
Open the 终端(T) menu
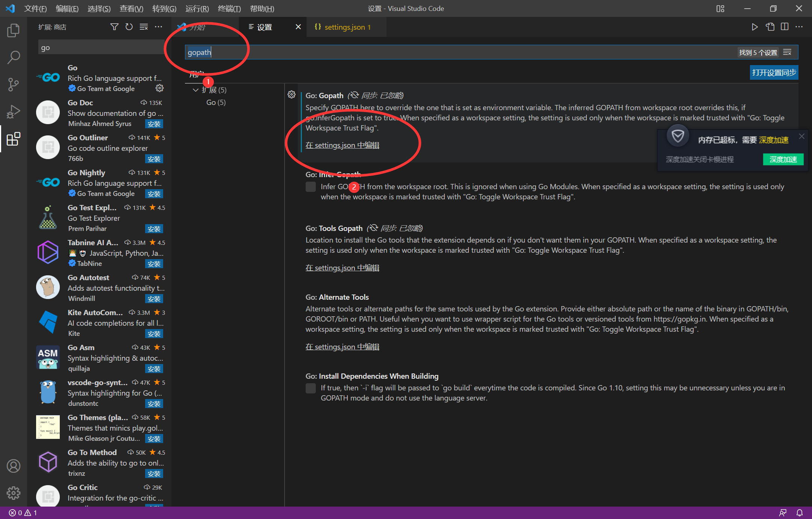point(229,9)
